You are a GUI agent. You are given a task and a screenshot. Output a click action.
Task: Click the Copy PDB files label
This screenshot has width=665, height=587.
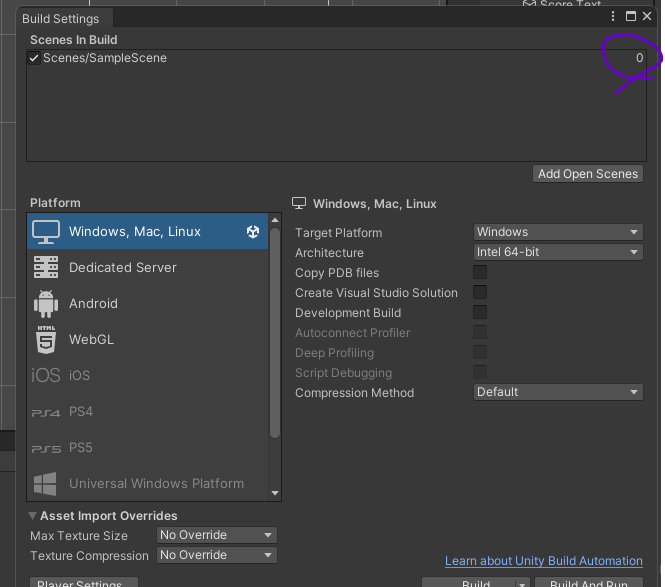[x=337, y=273]
